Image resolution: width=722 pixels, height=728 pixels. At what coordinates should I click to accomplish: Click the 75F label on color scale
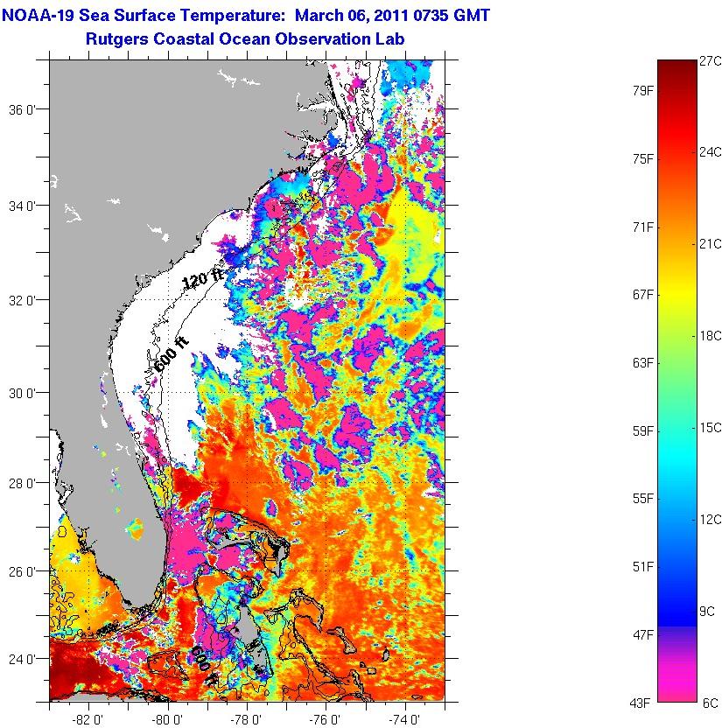[642, 158]
